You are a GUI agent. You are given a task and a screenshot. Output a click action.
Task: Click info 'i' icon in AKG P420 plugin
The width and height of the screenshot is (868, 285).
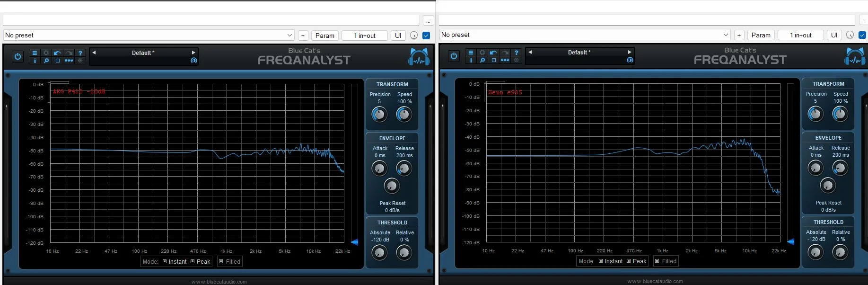35,61
